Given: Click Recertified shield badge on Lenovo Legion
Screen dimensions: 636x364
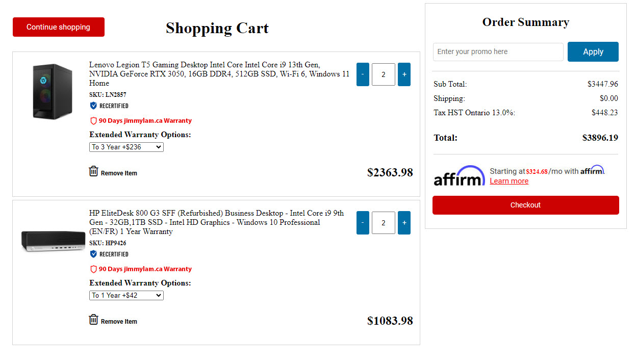Looking at the screenshot, I should pyautogui.click(x=93, y=106).
